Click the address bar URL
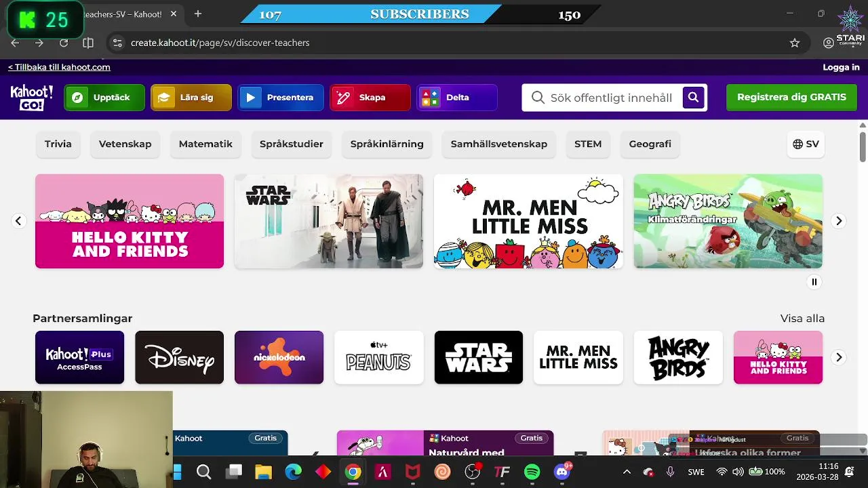The image size is (868, 488). click(x=220, y=43)
